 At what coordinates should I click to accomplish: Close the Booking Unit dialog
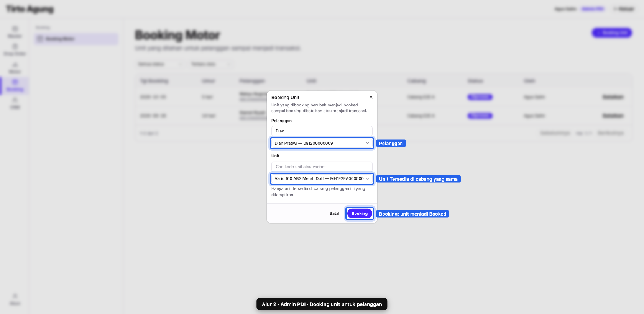[x=371, y=97]
